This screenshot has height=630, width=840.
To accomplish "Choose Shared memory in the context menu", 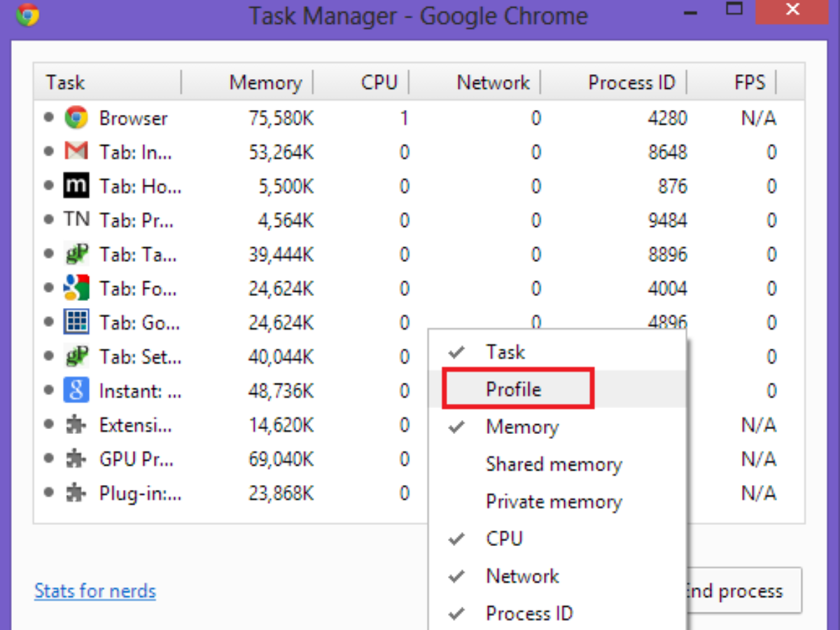I will 557,464.
